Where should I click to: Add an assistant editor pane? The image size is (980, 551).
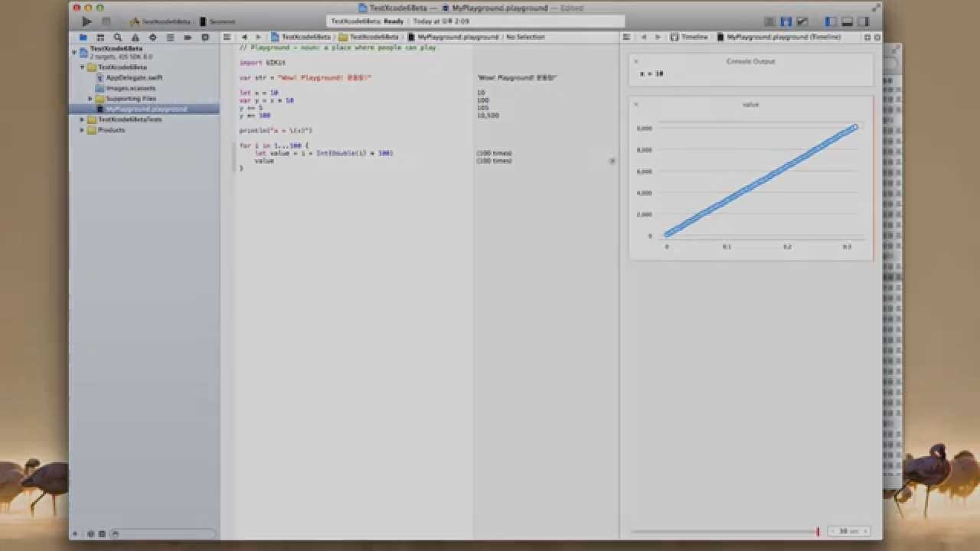click(867, 37)
